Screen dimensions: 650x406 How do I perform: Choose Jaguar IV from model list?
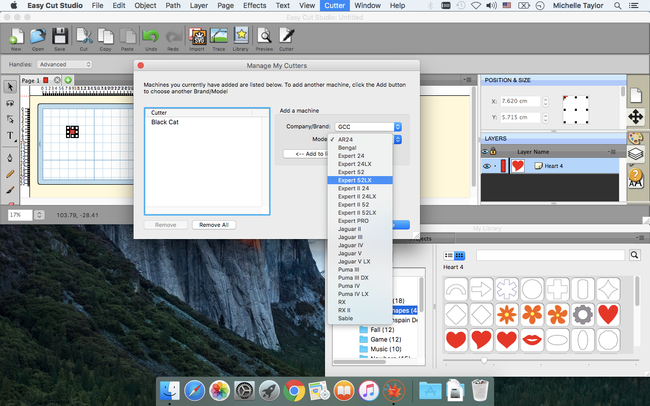click(360, 245)
